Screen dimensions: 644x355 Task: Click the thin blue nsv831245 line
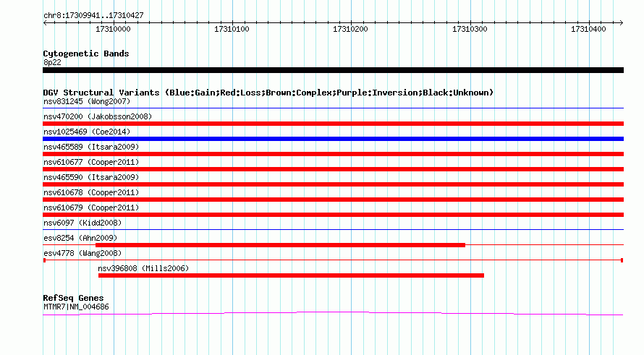333,108
